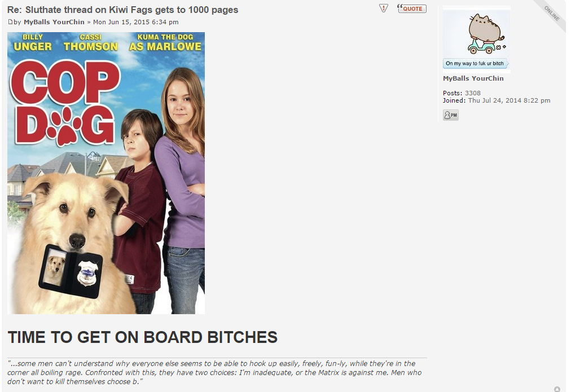Open the small post icon beside 'by'
This screenshot has height=392, width=571.
tap(10, 22)
